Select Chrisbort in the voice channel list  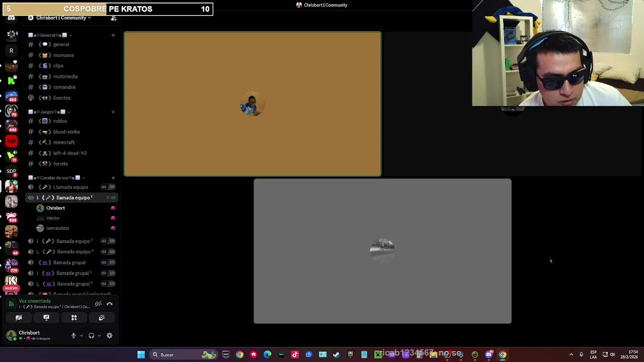(75, 208)
